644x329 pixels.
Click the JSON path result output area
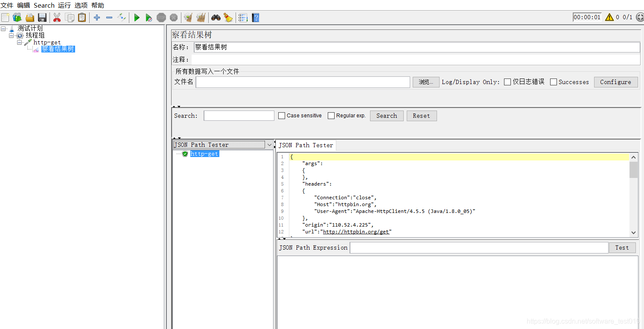tap(458, 292)
